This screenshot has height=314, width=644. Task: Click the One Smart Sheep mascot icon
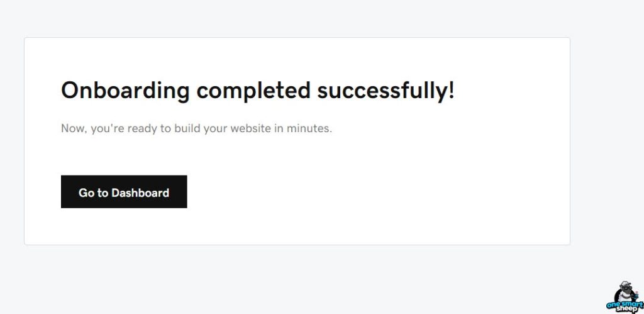[626, 289]
